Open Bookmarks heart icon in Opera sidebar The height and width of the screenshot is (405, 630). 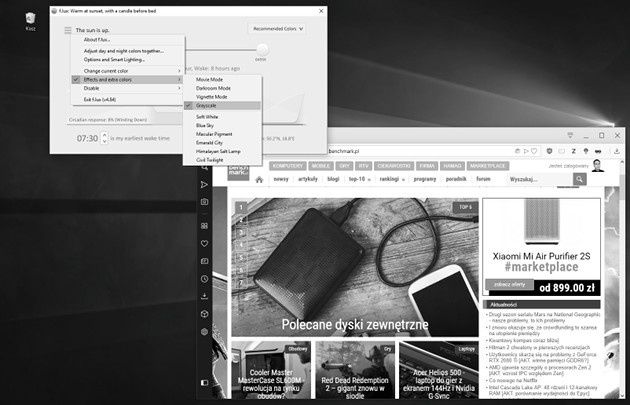(205, 243)
